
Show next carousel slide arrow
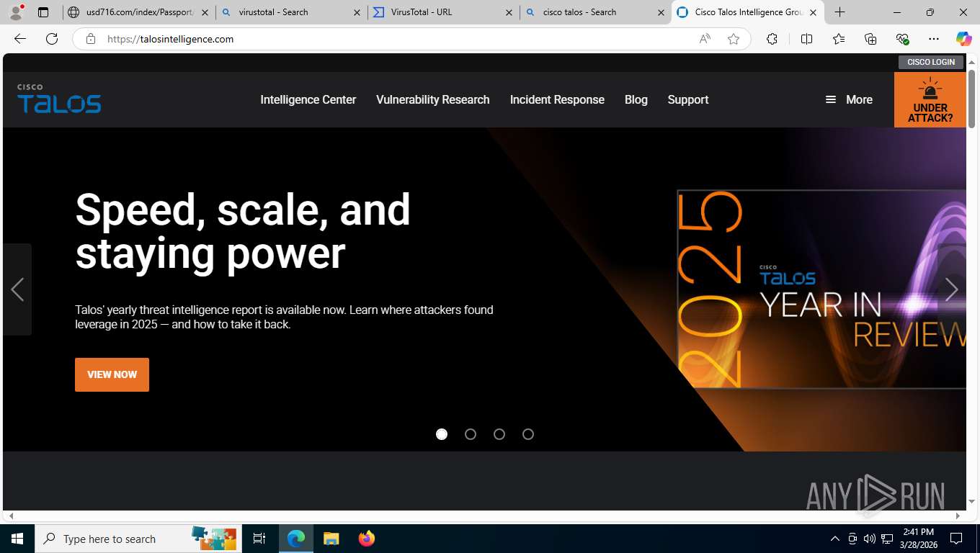click(951, 289)
